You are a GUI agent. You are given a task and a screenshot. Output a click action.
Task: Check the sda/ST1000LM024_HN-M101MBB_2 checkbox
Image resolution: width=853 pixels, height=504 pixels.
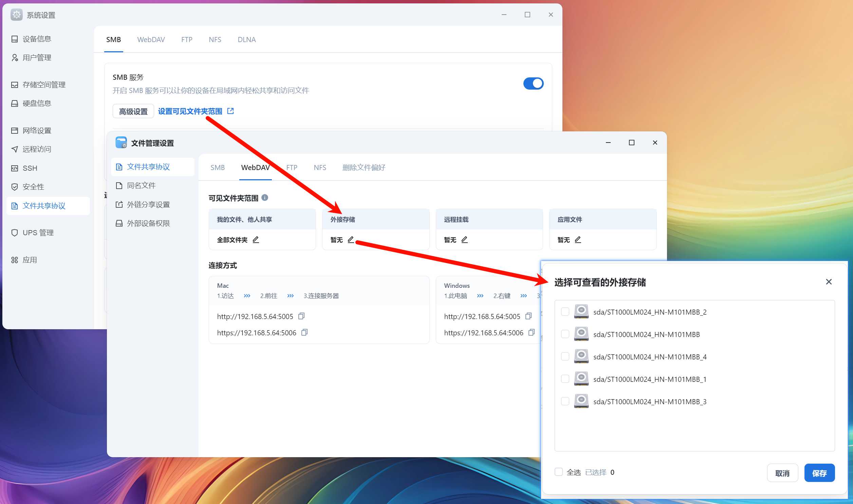[x=565, y=312]
